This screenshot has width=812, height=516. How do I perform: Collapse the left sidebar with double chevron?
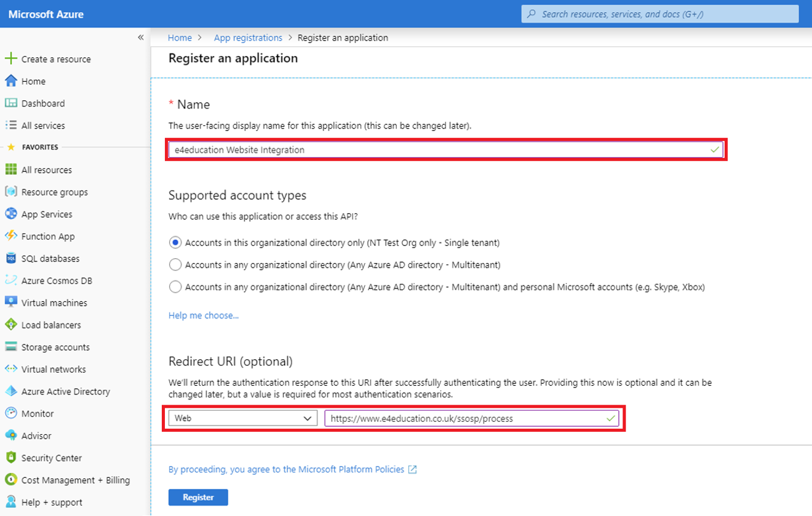pos(141,38)
